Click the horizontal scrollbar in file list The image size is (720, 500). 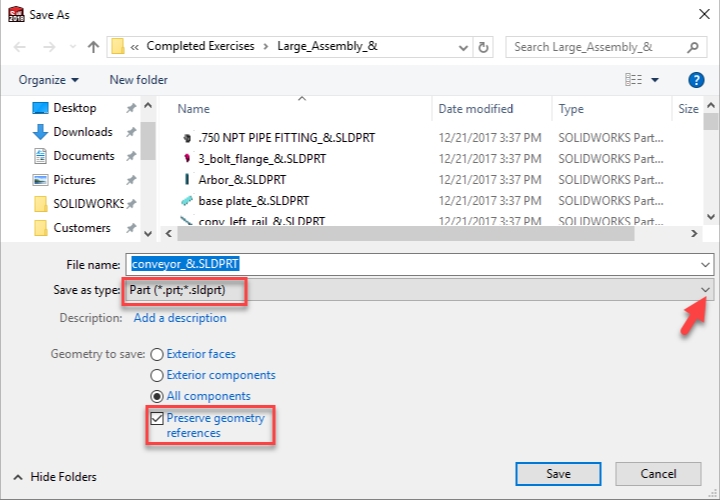coord(406,233)
